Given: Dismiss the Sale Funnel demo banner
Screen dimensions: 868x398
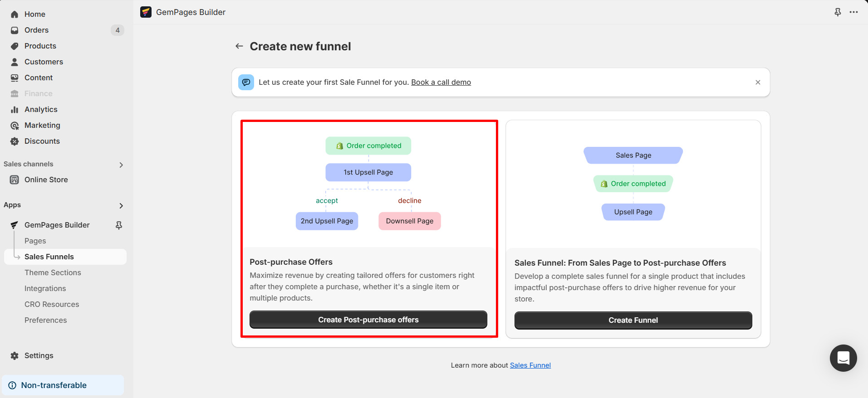Looking at the screenshot, I should [x=758, y=83].
